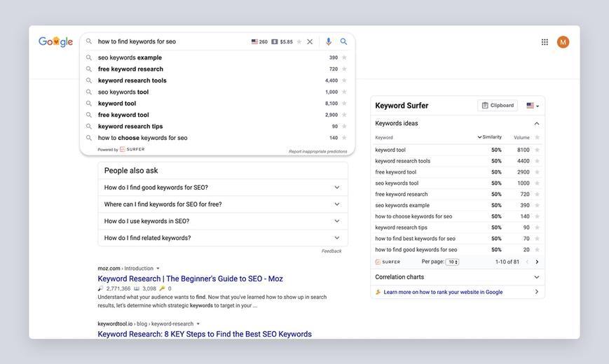This screenshot has height=364, width=609.
Task: Star all keywords via the header star
Action: click(x=537, y=137)
